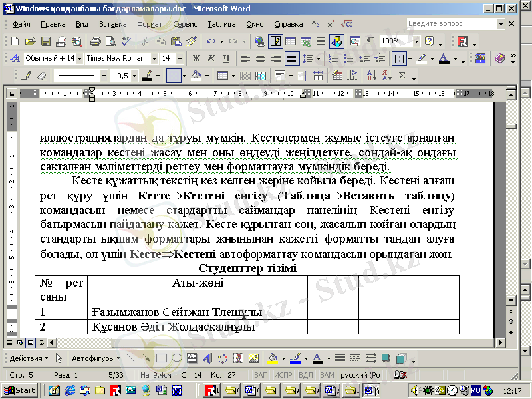Open Print Preview from the toolbar
Screen dimensions: 532x399
point(111,41)
